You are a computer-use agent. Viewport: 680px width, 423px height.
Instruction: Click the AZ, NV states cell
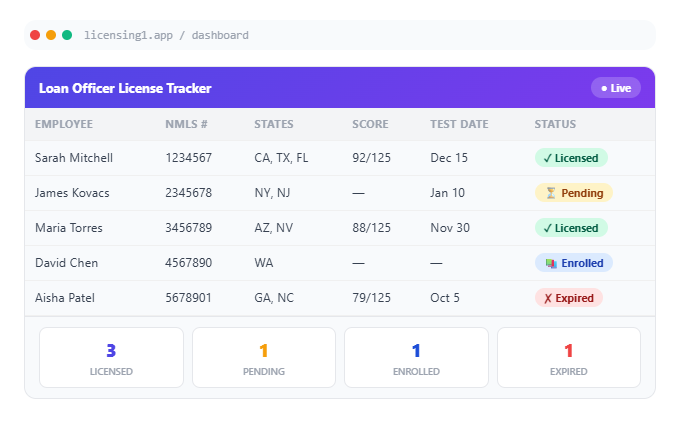click(x=273, y=228)
